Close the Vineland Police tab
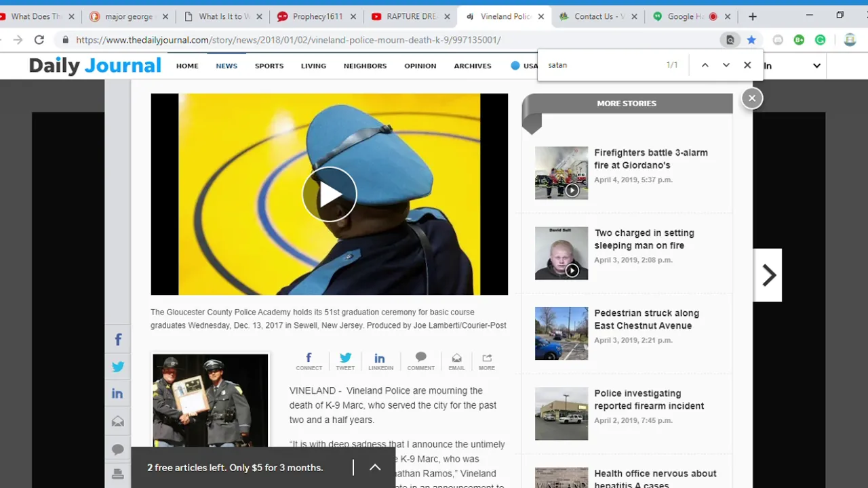Screen dimensions: 868x488 [x=540, y=16]
